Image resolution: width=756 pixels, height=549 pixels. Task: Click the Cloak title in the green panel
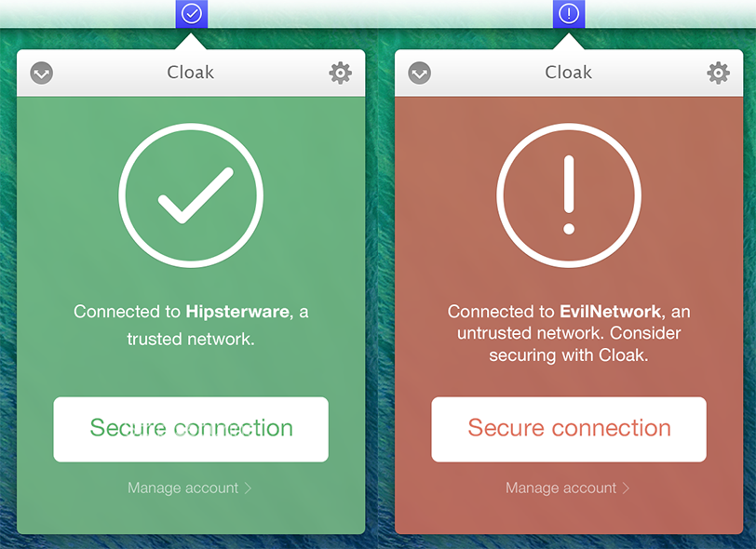(x=191, y=73)
